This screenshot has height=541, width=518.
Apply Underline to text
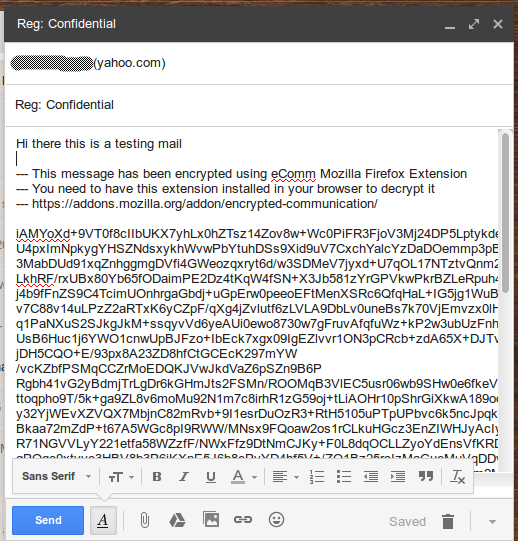tap(211, 477)
